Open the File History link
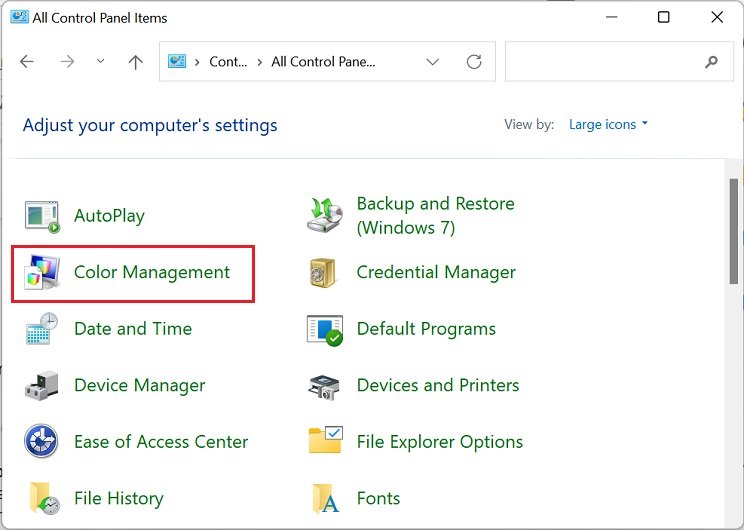Image resolution: width=744 pixels, height=530 pixels. click(x=118, y=498)
